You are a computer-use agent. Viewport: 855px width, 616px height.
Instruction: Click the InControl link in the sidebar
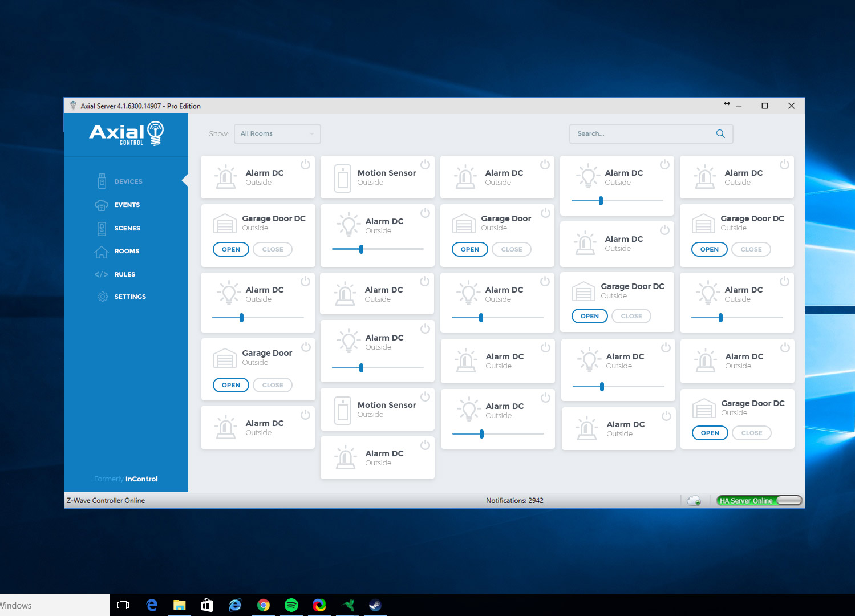point(141,479)
